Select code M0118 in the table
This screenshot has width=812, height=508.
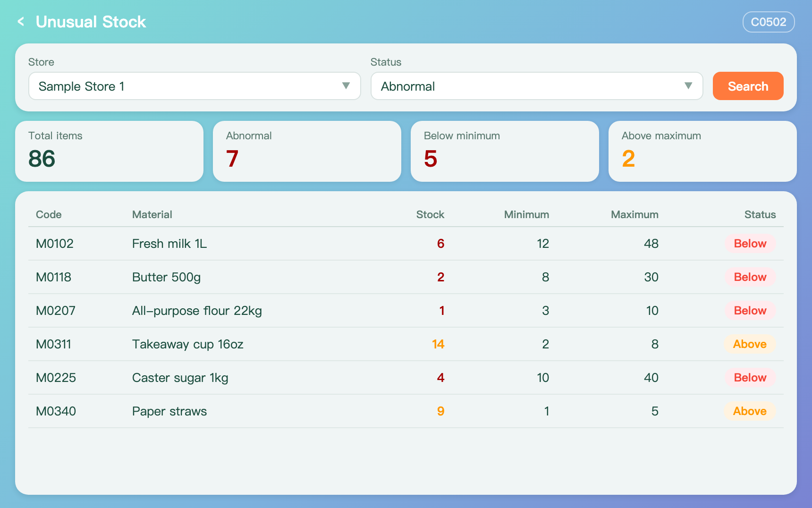click(x=54, y=277)
